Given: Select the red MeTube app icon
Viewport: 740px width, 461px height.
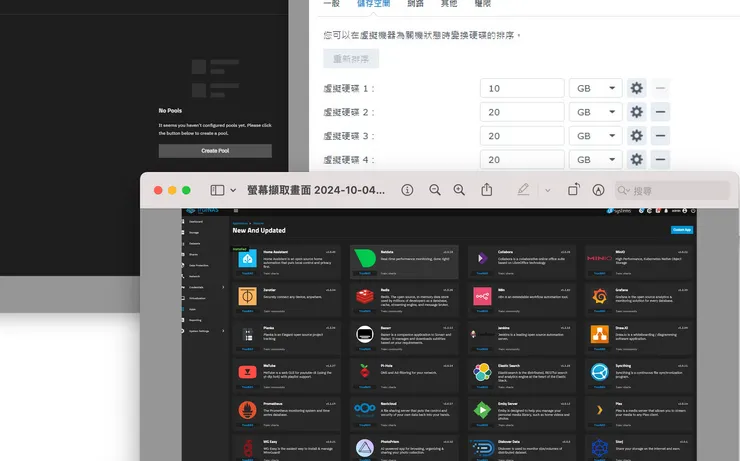Looking at the screenshot, I should [247, 372].
